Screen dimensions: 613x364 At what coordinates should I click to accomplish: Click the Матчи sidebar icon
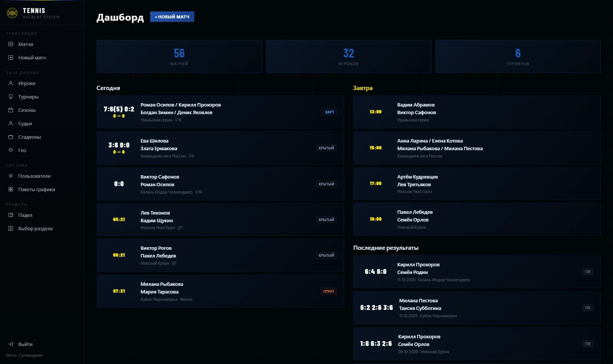[11, 44]
